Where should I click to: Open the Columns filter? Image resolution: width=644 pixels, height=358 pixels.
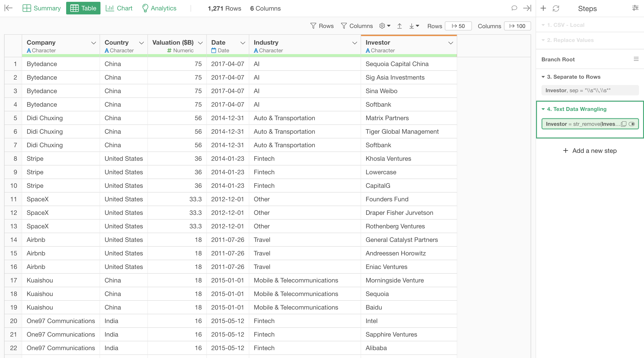pyautogui.click(x=357, y=26)
